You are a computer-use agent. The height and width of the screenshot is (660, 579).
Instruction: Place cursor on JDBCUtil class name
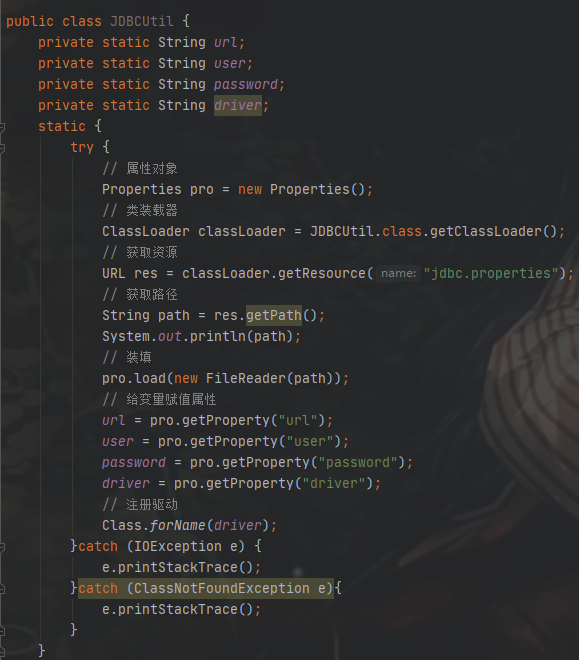[x=142, y=21]
